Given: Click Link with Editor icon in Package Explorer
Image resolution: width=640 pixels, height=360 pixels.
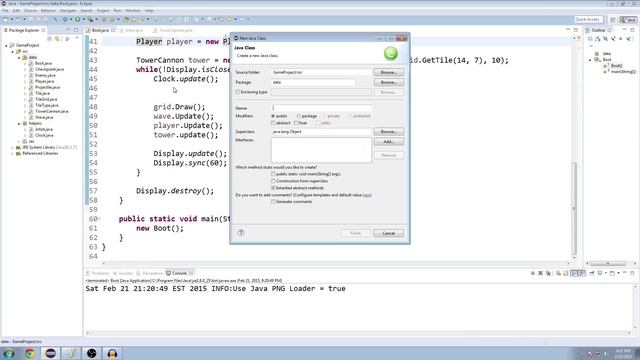Looking at the screenshot, I should [x=57, y=38].
